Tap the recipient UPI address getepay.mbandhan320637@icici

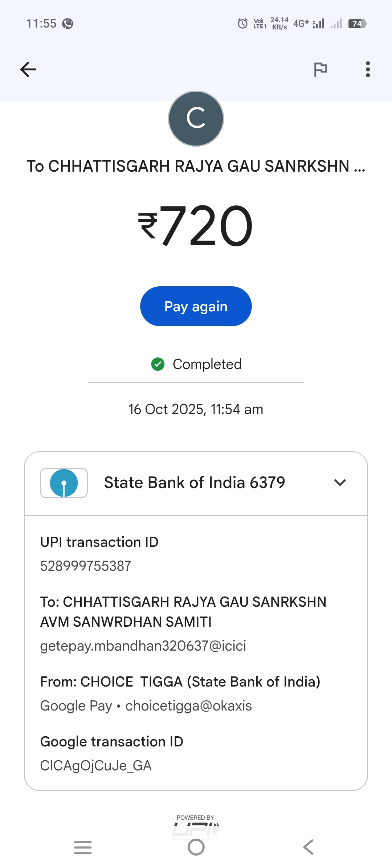coord(143,646)
